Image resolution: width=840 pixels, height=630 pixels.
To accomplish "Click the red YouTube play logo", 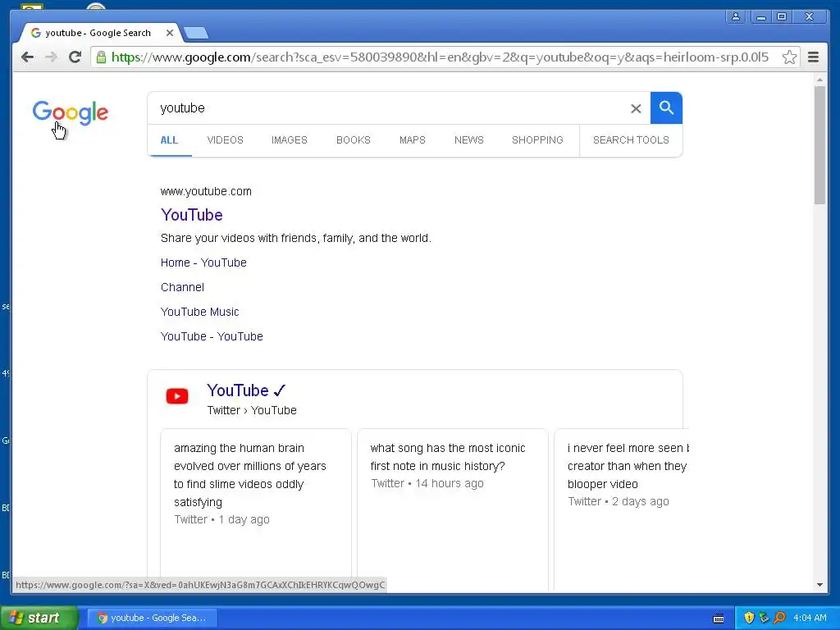I will point(177,396).
